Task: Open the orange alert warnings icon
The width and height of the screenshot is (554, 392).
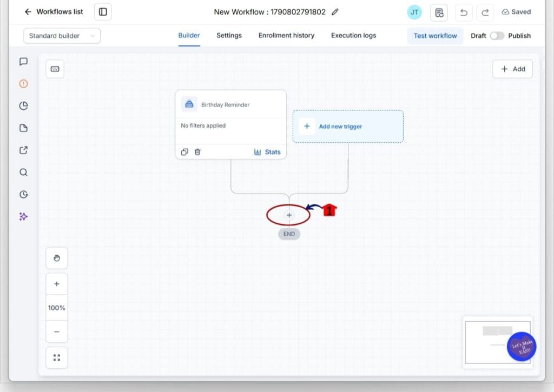Action: point(23,84)
